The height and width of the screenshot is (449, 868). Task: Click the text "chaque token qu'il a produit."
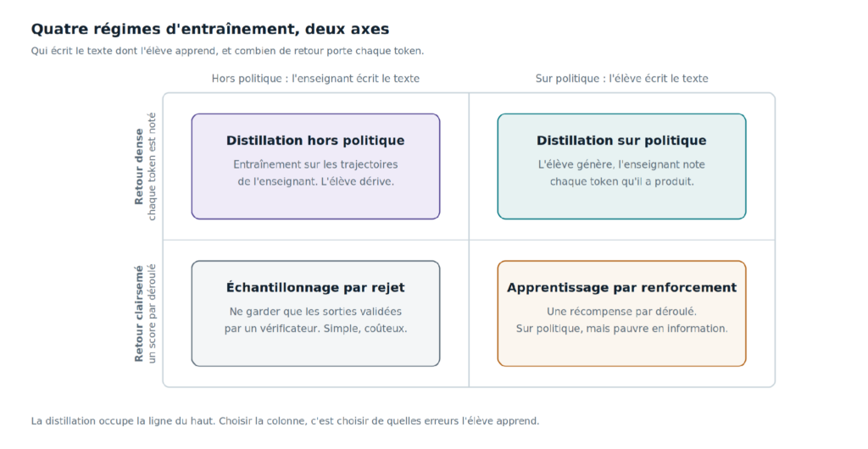pyautogui.click(x=621, y=181)
